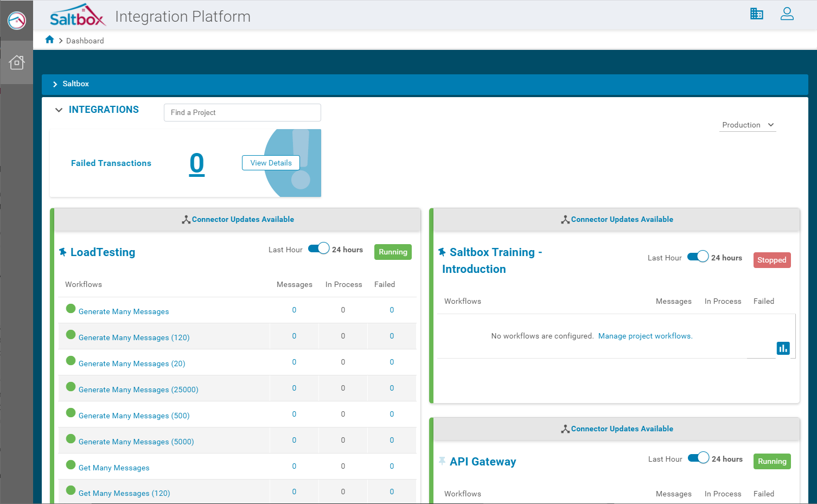Expand the Saltbox bar chevron

click(x=55, y=84)
